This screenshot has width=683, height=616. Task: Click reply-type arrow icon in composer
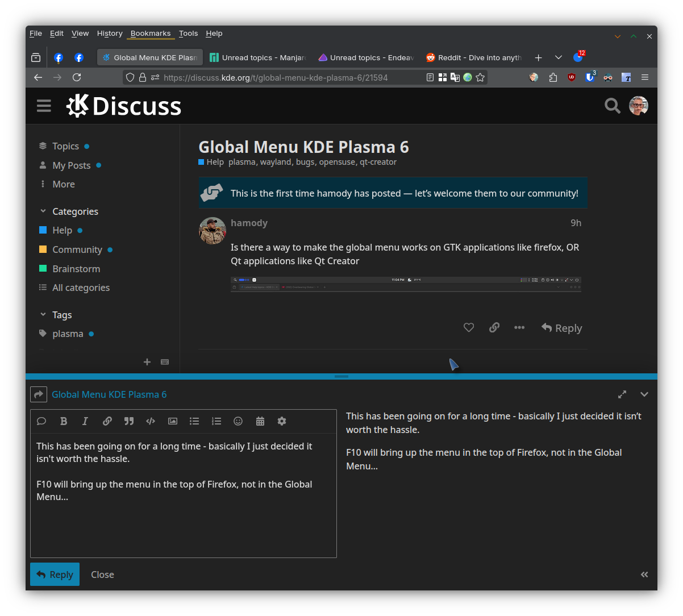pyautogui.click(x=38, y=394)
